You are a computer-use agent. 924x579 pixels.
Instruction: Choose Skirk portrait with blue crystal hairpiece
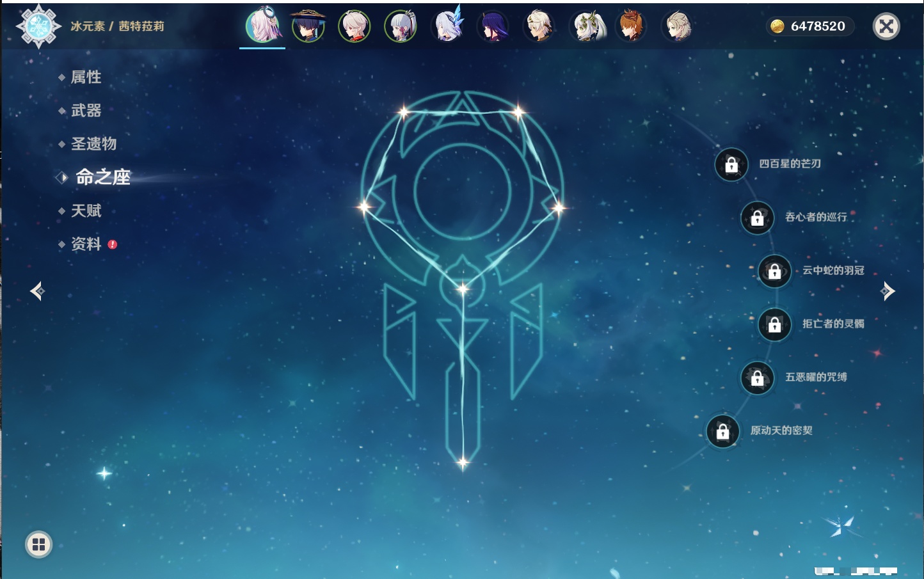coord(447,26)
